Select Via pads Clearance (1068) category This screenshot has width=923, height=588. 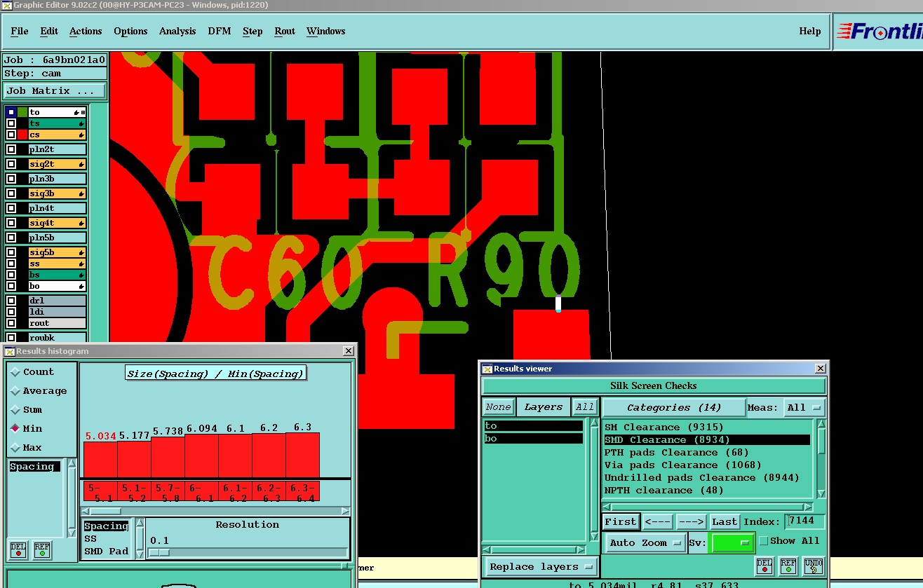(x=707, y=465)
